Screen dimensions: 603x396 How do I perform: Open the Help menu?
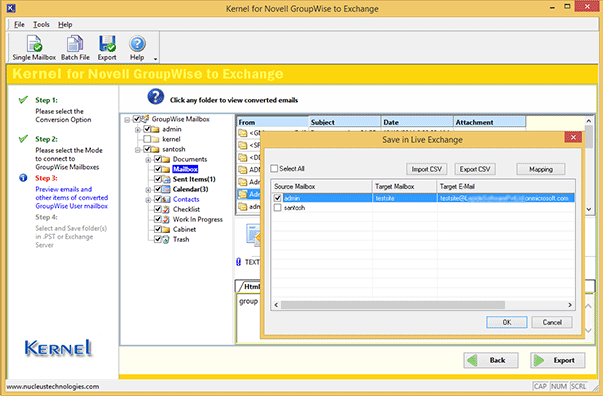tap(65, 25)
